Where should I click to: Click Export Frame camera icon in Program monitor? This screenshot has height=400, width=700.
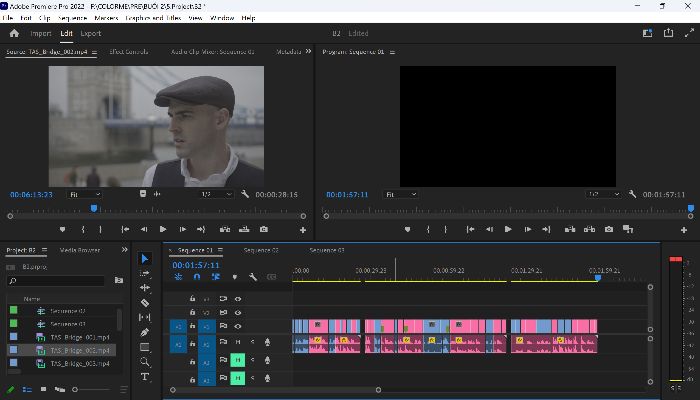point(609,229)
